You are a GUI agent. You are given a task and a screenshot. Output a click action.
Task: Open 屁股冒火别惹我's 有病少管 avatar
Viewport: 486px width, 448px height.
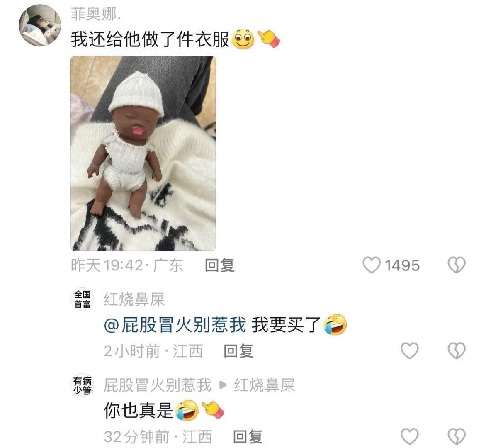82,385
